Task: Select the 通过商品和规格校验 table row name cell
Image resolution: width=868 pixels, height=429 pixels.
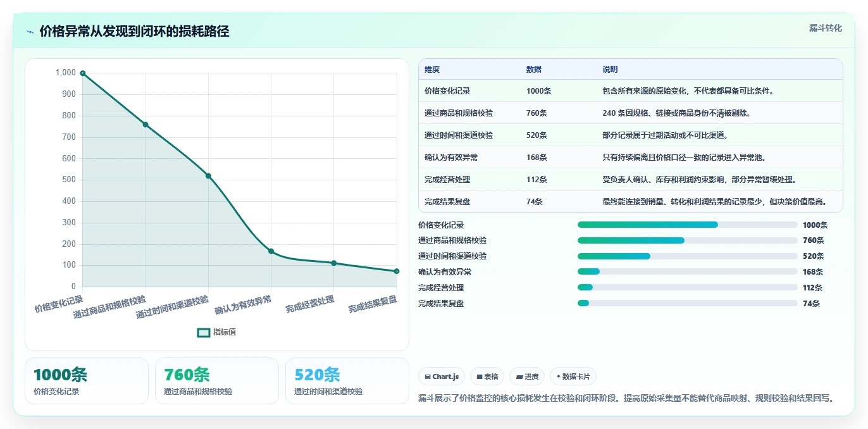Action: click(459, 113)
